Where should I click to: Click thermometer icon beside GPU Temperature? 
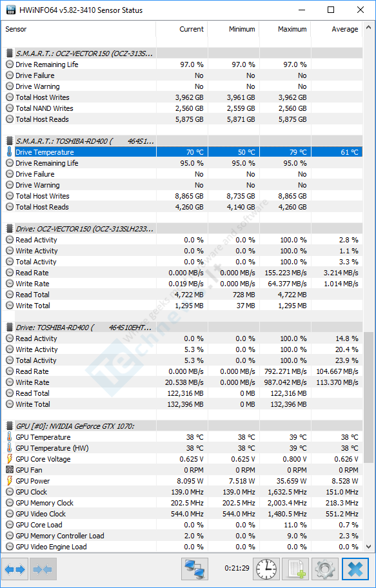tap(10, 437)
